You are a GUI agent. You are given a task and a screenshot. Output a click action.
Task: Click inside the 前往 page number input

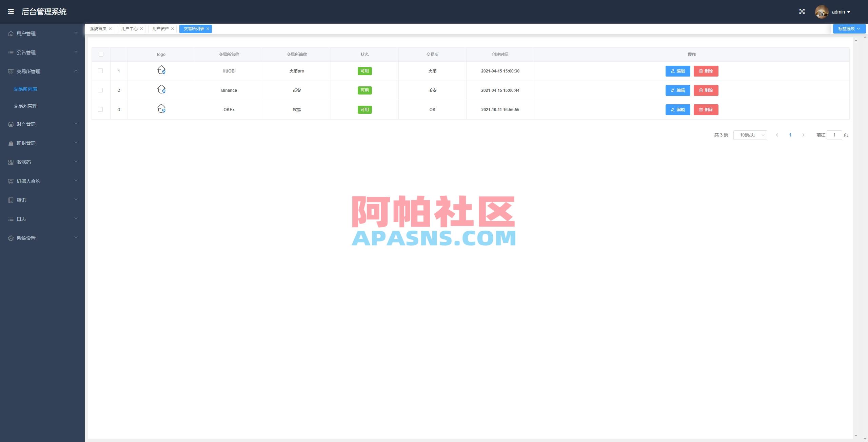[x=834, y=135]
